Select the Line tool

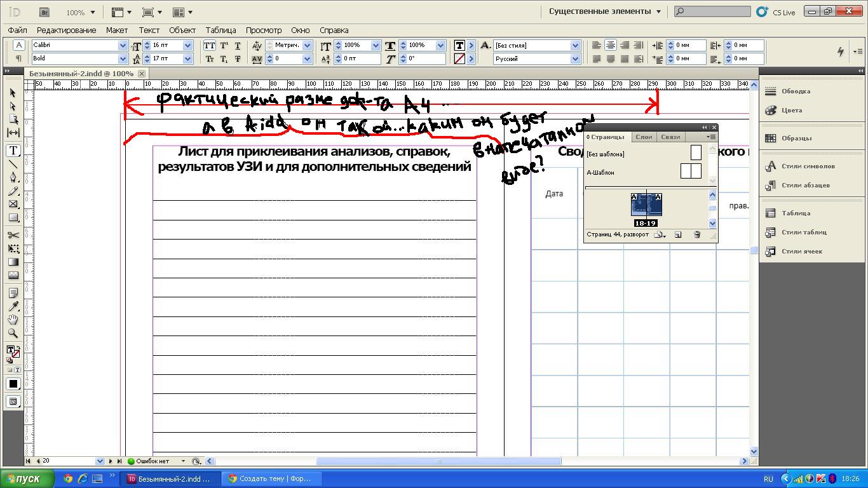[13, 164]
